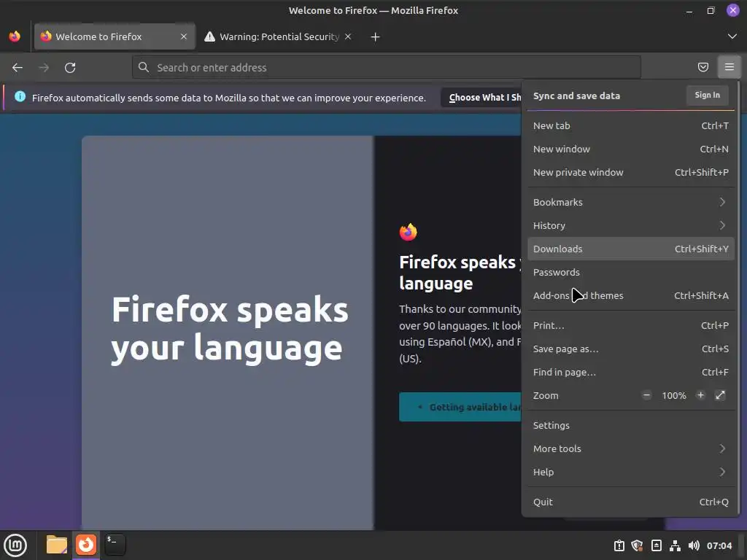Close the Welcome to Firefox tab
Image resolution: width=747 pixels, height=560 pixels.
pos(184,36)
